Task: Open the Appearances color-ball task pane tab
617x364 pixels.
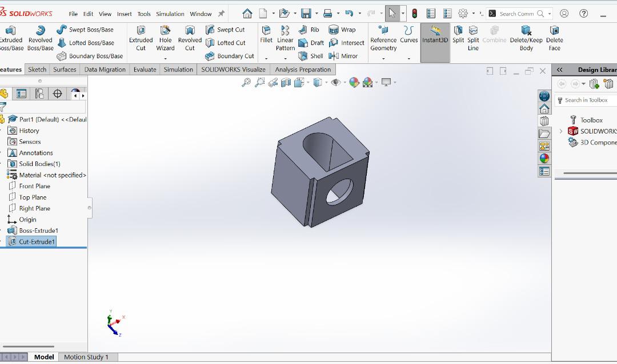Action: pyautogui.click(x=544, y=159)
